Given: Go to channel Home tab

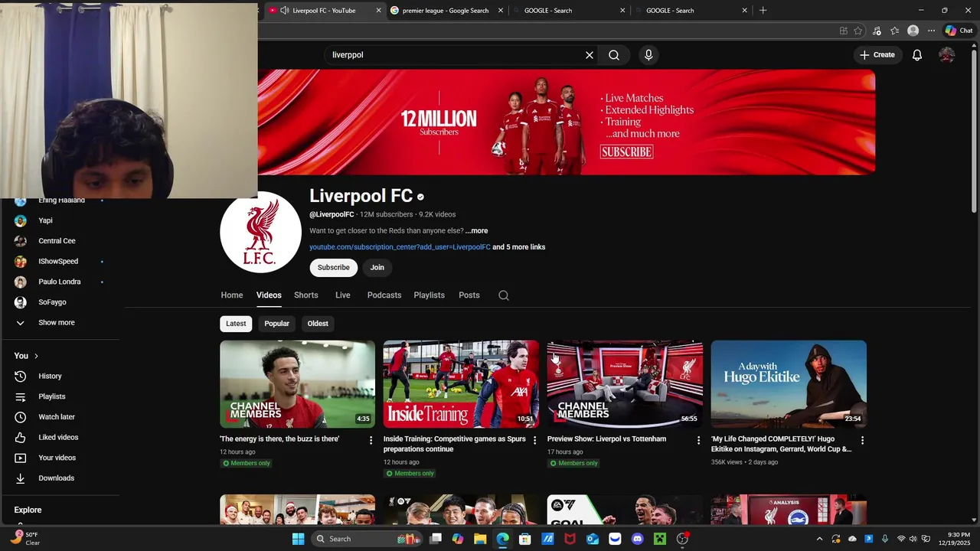Looking at the screenshot, I should [232, 295].
